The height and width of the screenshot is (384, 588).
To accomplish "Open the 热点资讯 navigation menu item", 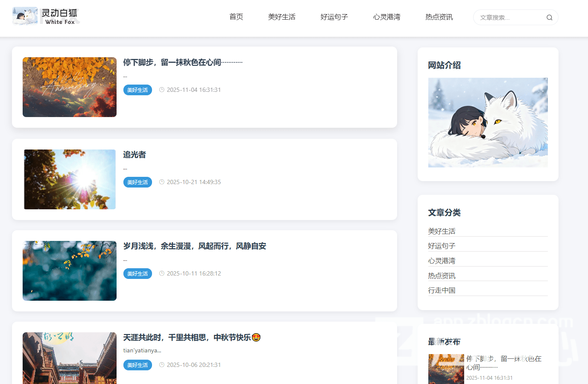I will pos(439,17).
